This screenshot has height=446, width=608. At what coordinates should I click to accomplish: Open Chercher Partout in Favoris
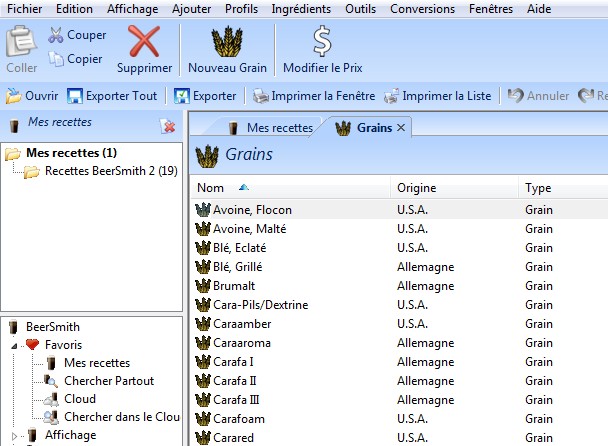coord(108,381)
